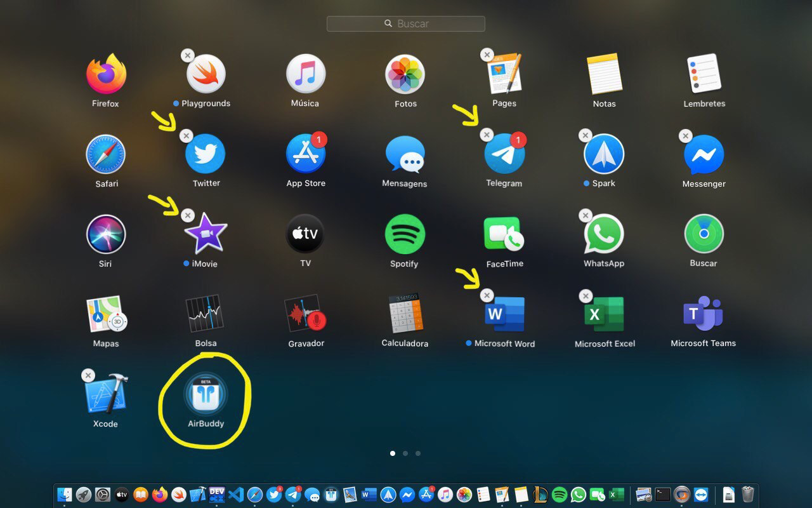Open Twitter app in Launchpad grid

(206, 154)
